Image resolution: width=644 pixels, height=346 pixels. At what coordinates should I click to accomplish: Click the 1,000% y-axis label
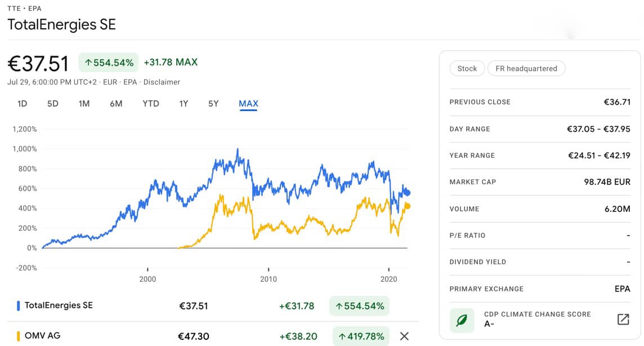(x=25, y=149)
